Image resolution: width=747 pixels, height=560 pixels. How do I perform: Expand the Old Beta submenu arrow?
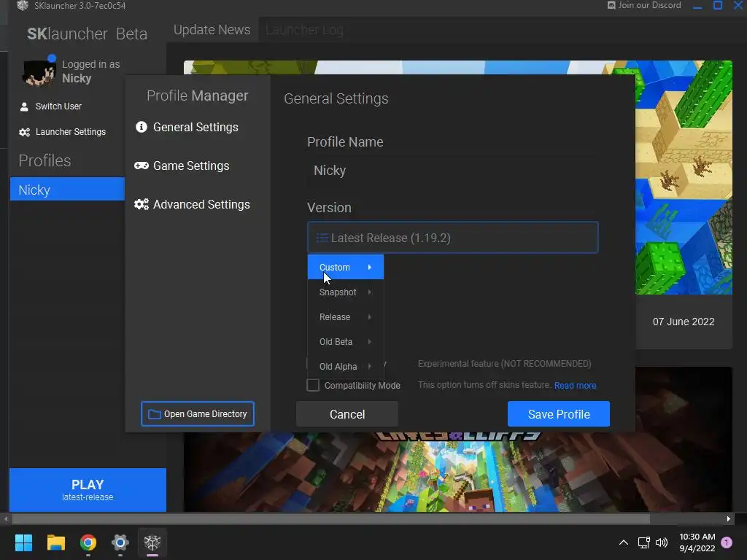pos(370,341)
